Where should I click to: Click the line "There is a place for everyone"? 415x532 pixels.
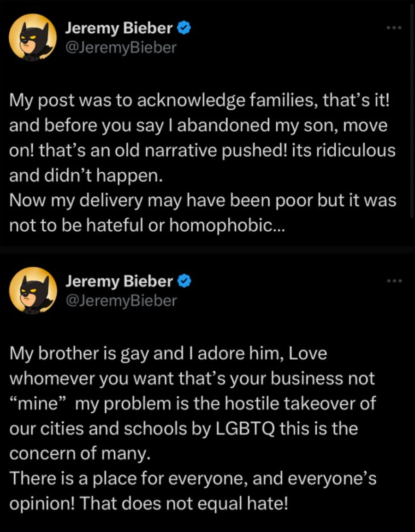pos(193,478)
